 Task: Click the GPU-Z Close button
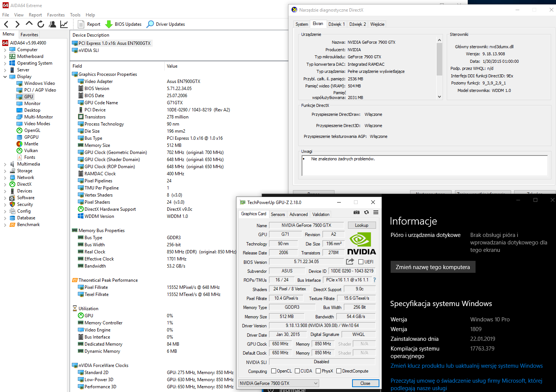click(x=366, y=383)
